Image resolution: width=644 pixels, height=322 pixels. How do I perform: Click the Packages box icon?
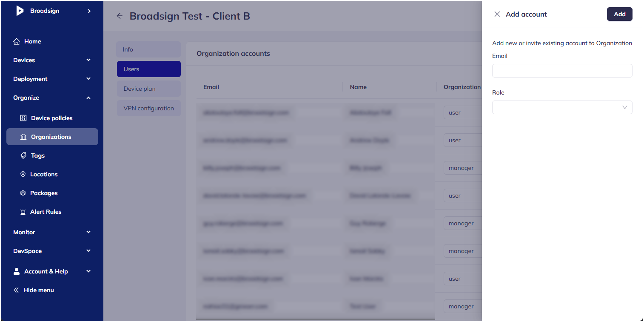point(23,193)
